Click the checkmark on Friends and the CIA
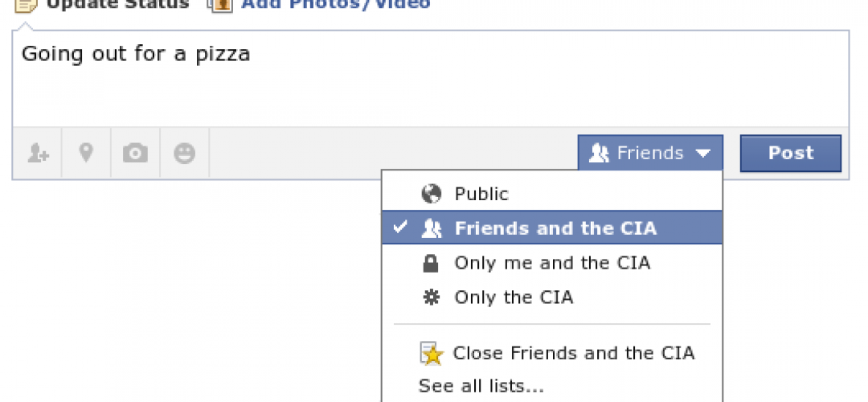The height and width of the screenshot is (402, 868). tap(400, 227)
